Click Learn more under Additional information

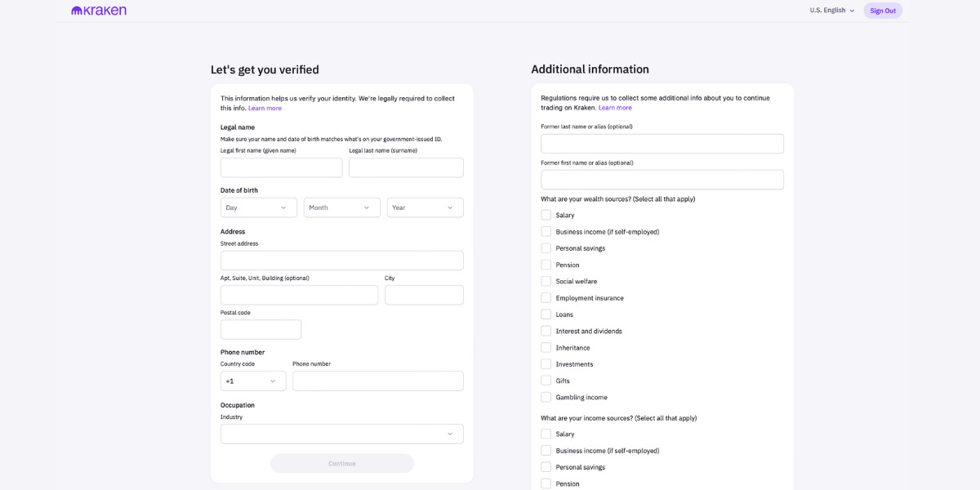pos(616,107)
